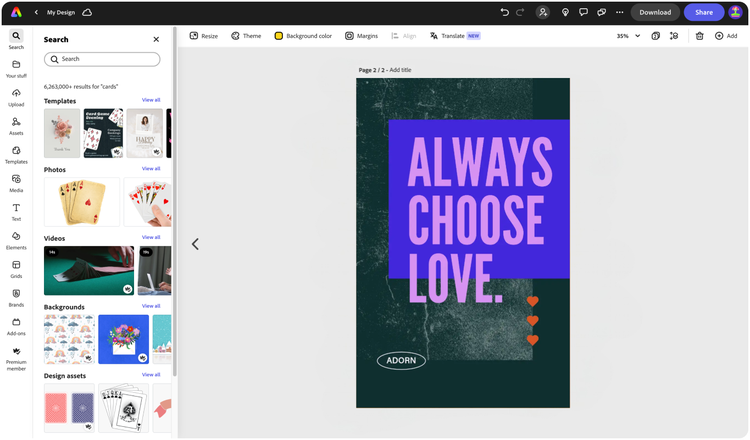Close the Search panel
The image size is (750, 440).
156,39
